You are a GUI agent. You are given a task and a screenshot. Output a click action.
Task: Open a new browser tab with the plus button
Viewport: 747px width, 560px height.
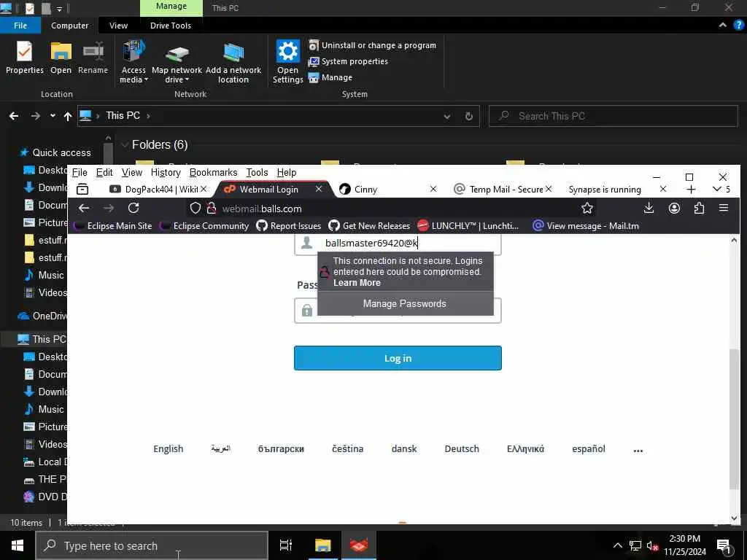click(691, 190)
